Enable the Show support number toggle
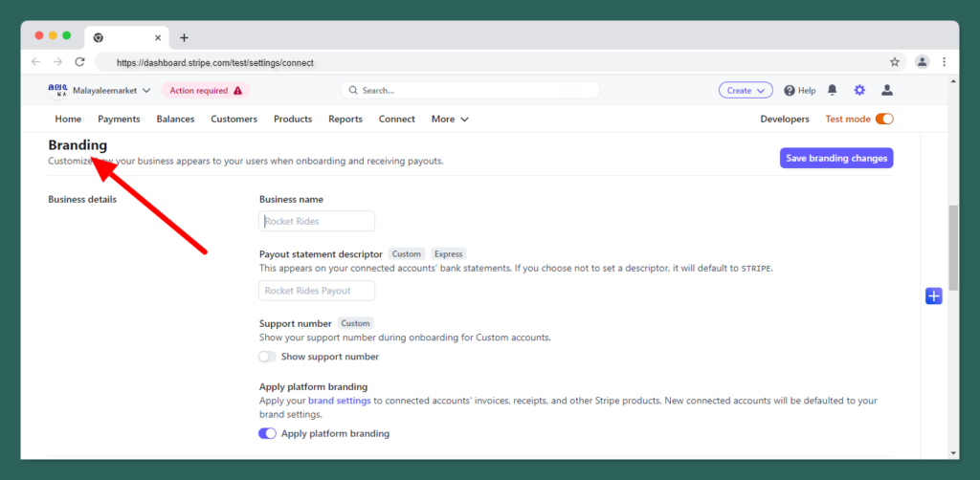980x480 pixels. coord(267,357)
